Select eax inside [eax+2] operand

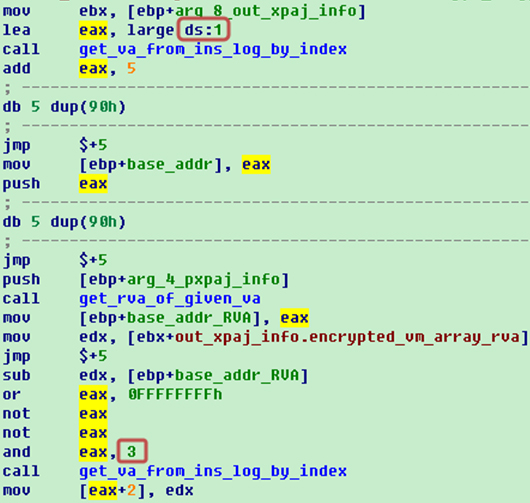(103, 490)
